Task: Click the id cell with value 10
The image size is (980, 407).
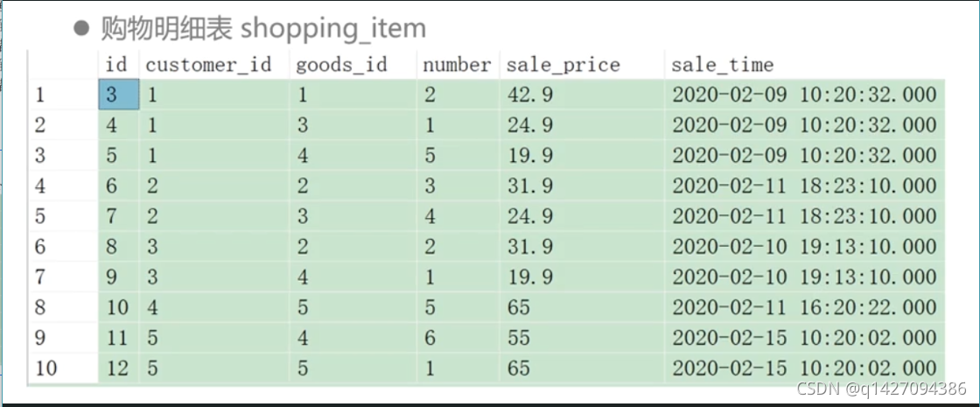Action: [x=117, y=307]
